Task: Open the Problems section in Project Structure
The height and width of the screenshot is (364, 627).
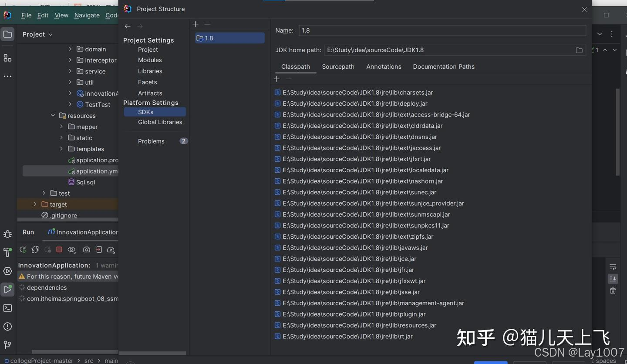Action: (x=151, y=141)
